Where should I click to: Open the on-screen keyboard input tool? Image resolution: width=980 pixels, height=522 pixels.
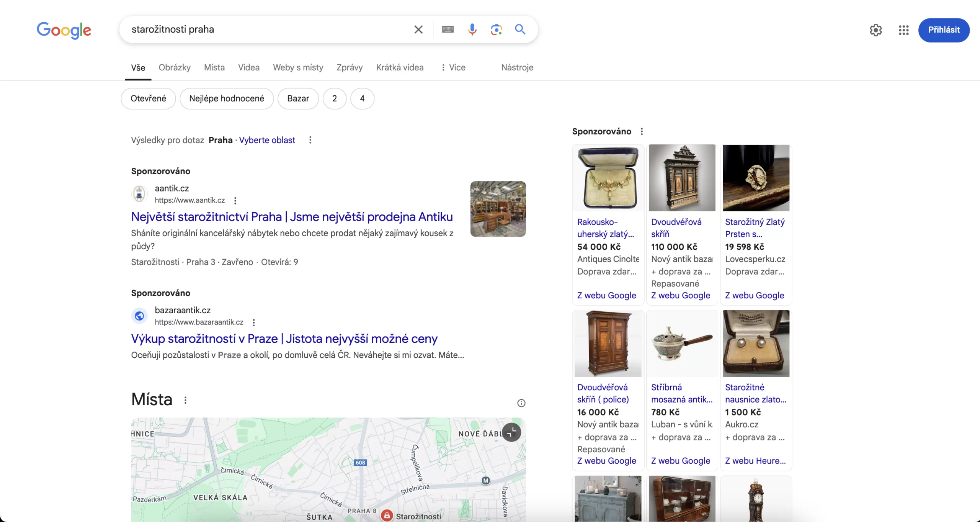click(x=448, y=29)
